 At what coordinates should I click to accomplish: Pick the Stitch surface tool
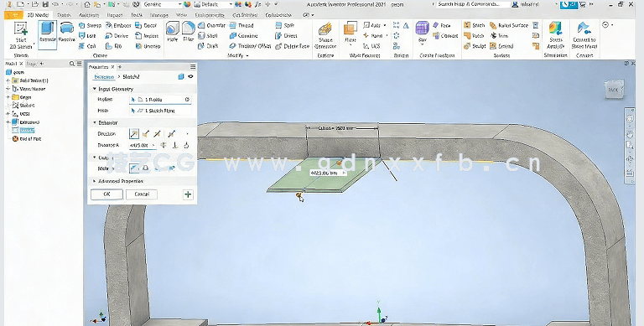(475, 25)
